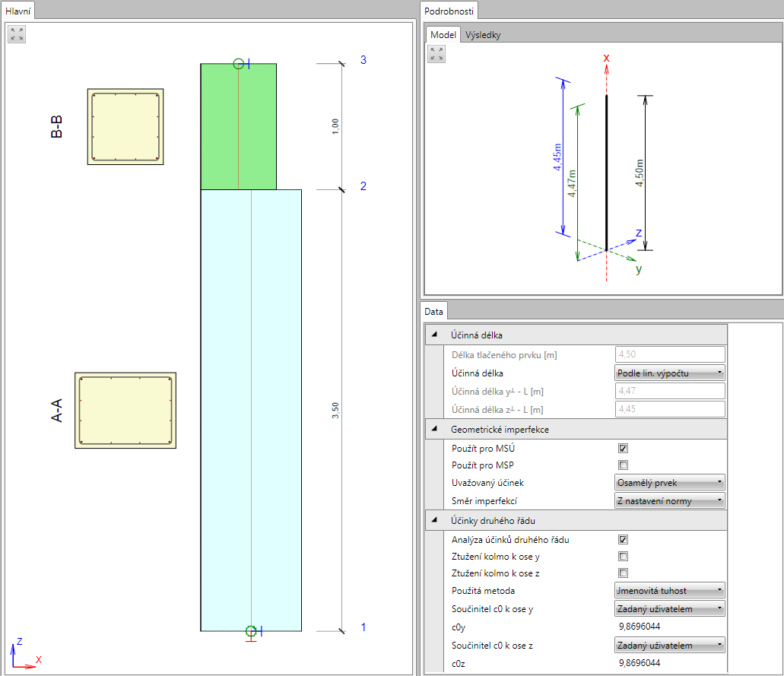Click the Účinná délka z field
Screen dimensions: 784x676
tap(670, 409)
